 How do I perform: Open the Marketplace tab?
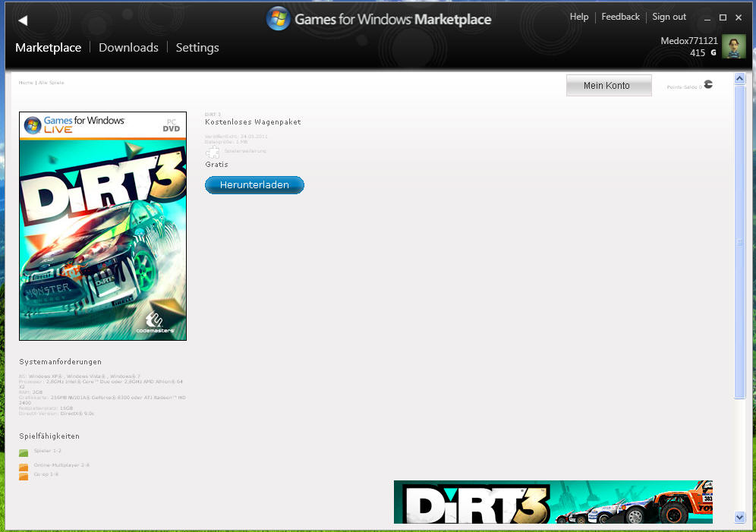49,47
